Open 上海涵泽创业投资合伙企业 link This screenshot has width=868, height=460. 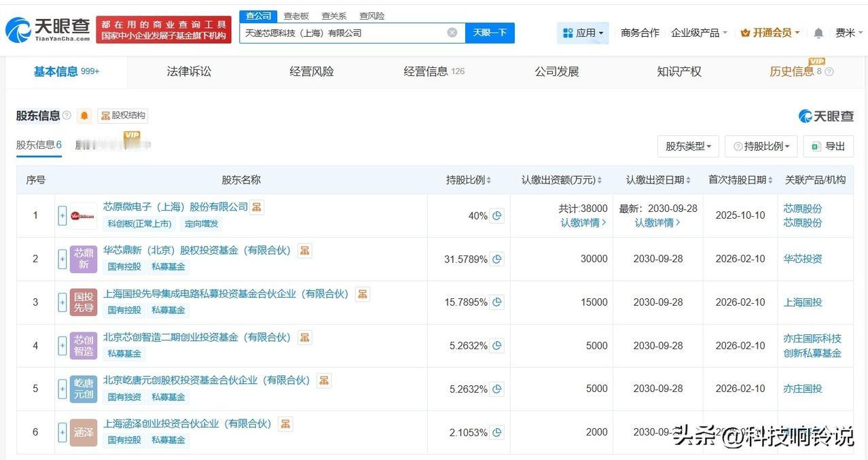187,423
